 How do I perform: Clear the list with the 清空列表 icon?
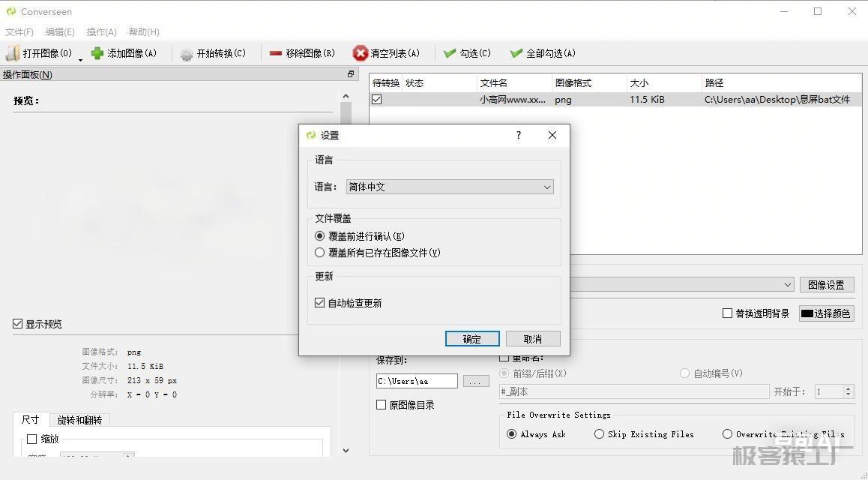click(x=361, y=53)
